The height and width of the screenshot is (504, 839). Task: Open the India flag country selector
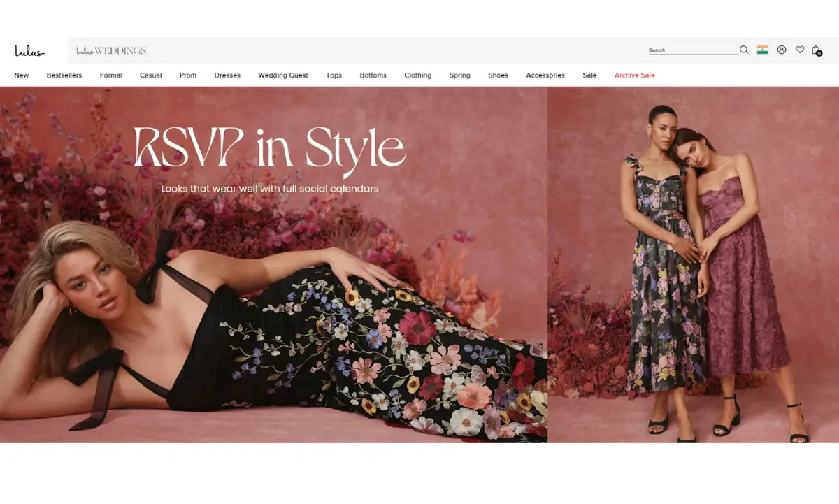pos(762,50)
